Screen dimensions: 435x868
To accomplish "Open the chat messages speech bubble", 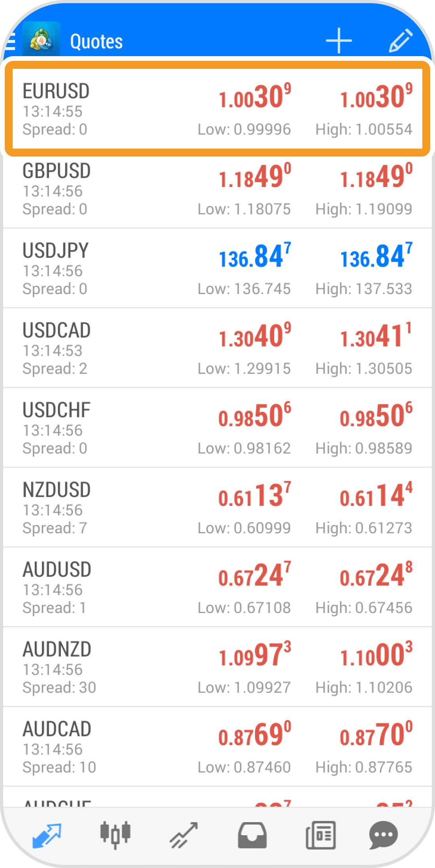I will [x=383, y=835].
